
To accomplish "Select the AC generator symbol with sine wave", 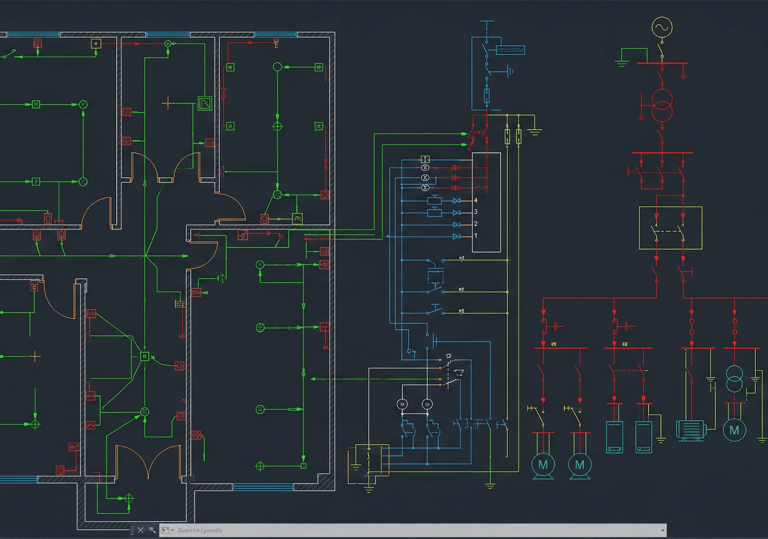I will tap(661, 28).
